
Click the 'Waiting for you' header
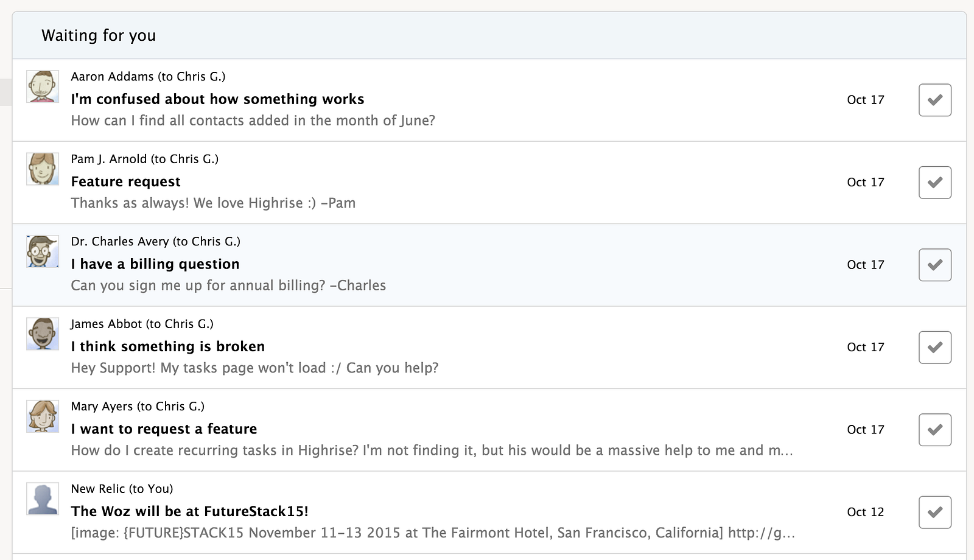[99, 35]
